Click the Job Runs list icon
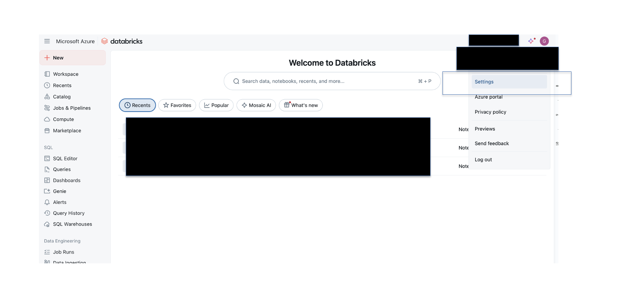 tap(47, 252)
